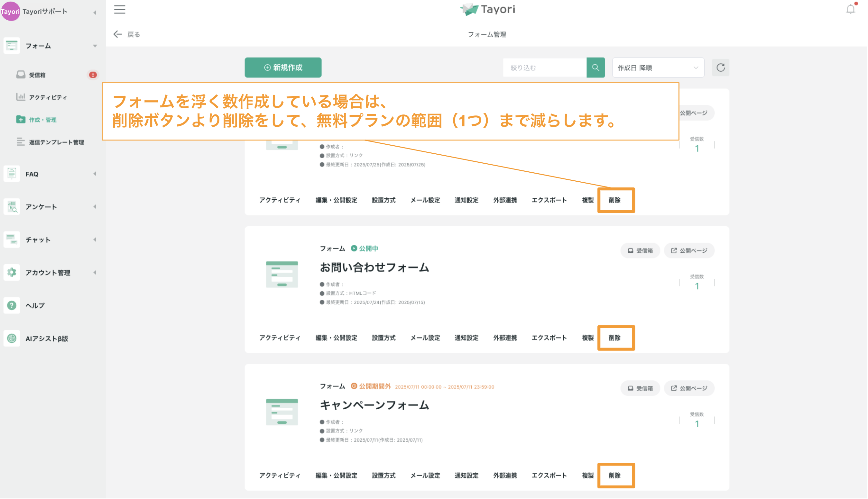
Task: Open アカウント管理 settings gear icon
Action: click(12, 272)
